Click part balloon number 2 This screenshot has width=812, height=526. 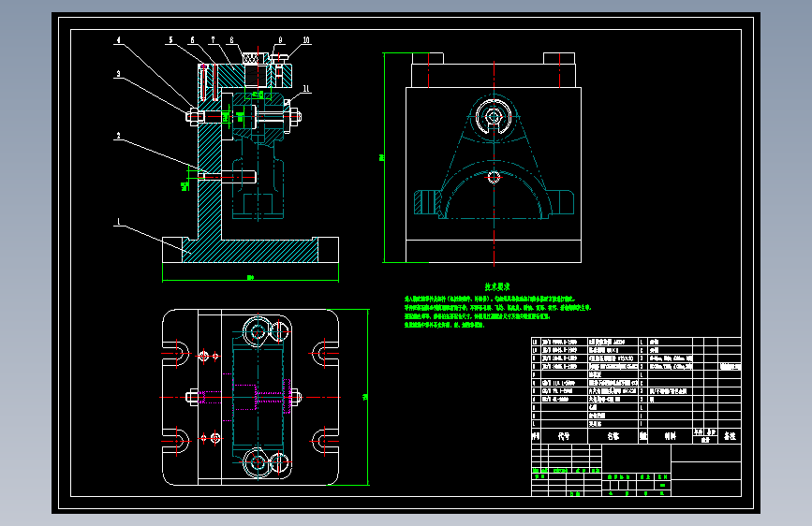tap(119, 136)
